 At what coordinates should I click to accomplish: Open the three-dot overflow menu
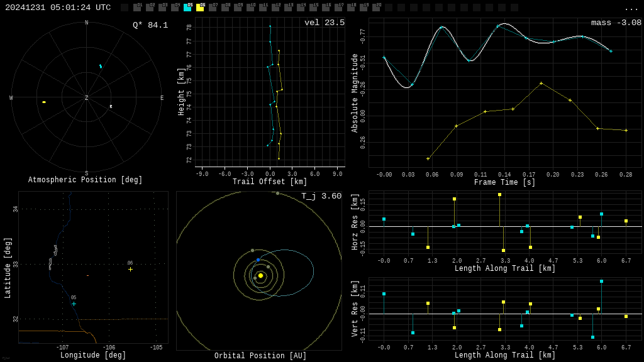pos(631,8)
